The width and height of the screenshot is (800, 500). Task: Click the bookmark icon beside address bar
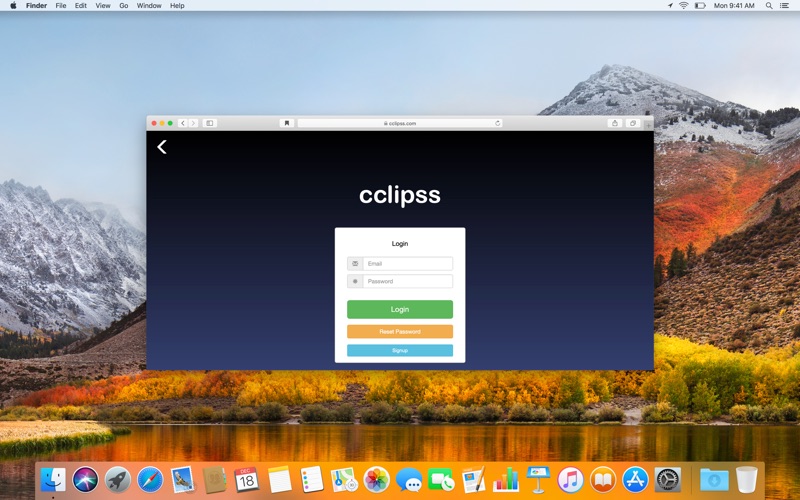[x=287, y=123]
